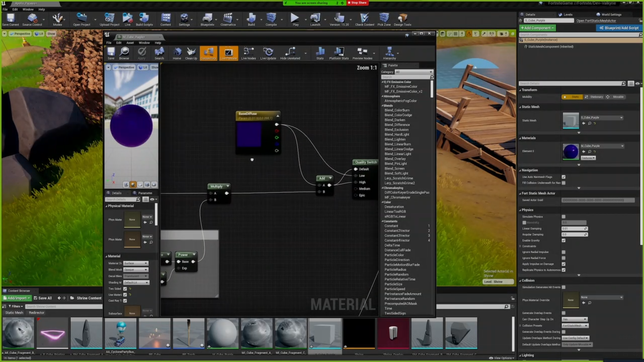This screenshot has width=644, height=362.
Task: Open File menu in material editor
Action: pyautogui.click(x=109, y=43)
